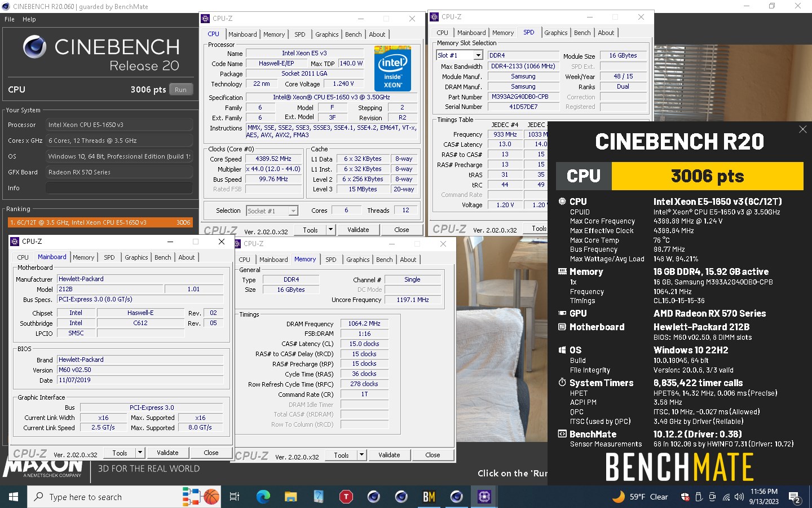The width and height of the screenshot is (812, 508).
Task: Open Task View from the taskbar
Action: pyautogui.click(x=235, y=497)
